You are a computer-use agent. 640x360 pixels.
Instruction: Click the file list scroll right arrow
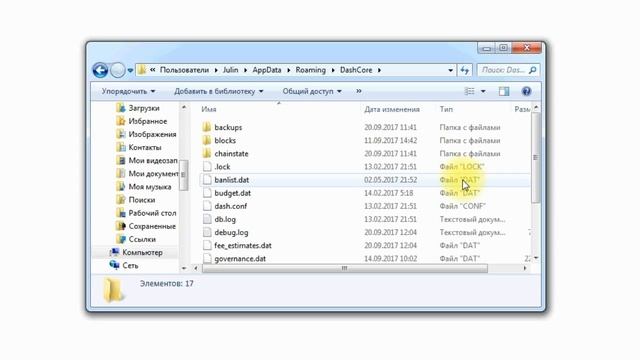pyautogui.click(x=525, y=268)
